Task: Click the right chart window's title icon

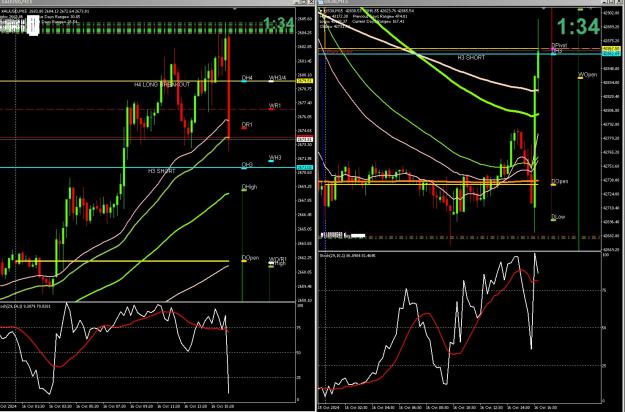Action: click(321, 2)
